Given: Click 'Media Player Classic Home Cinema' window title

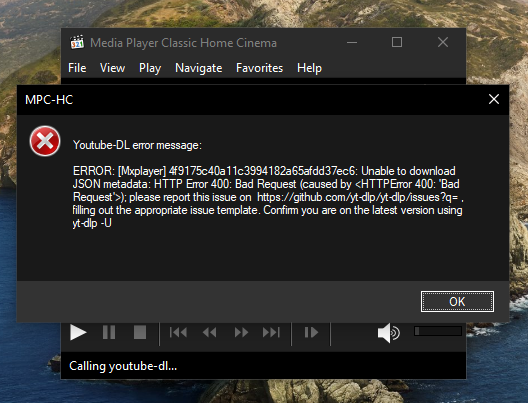Looking at the screenshot, I should (183, 43).
